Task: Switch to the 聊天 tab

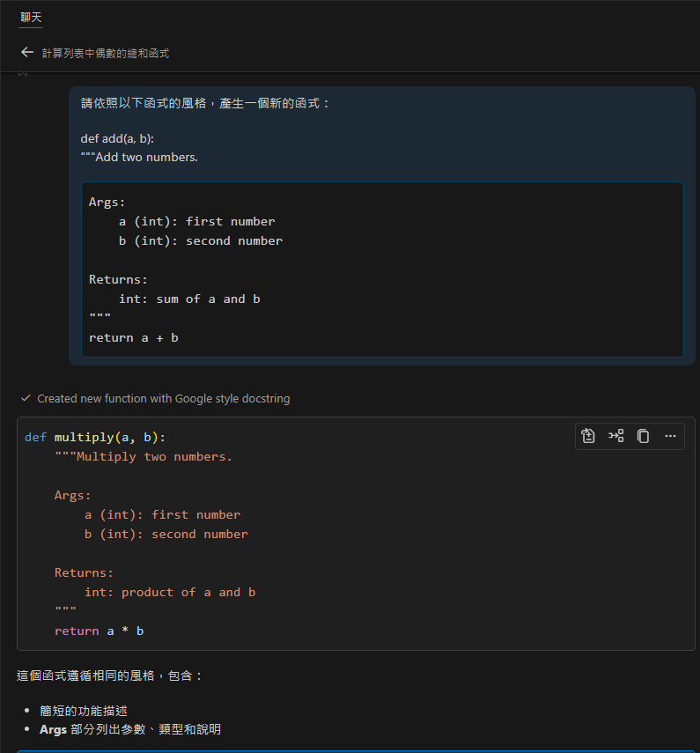Action: click(x=31, y=18)
